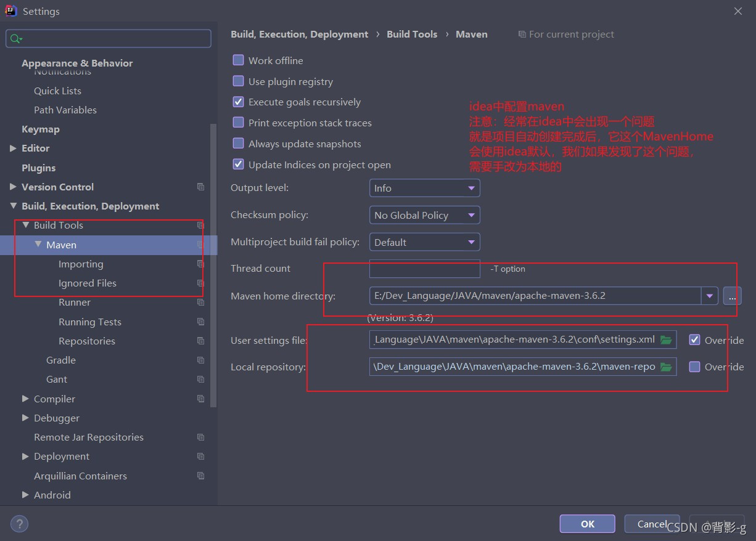Screen dimensions: 756x541
Task: Open Multiproject build fail policy dropdown
Action: (x=424, y=242)
